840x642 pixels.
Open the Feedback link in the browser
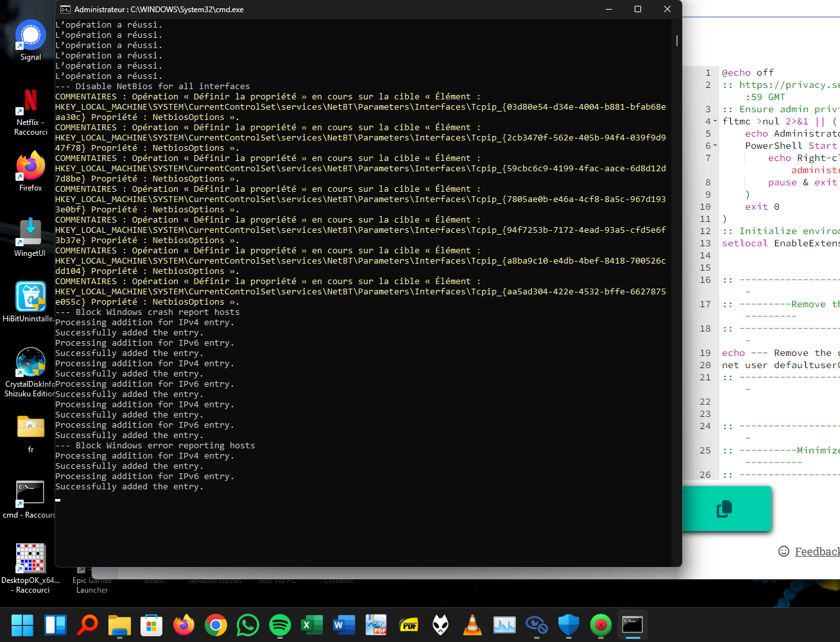coord(817,552)
